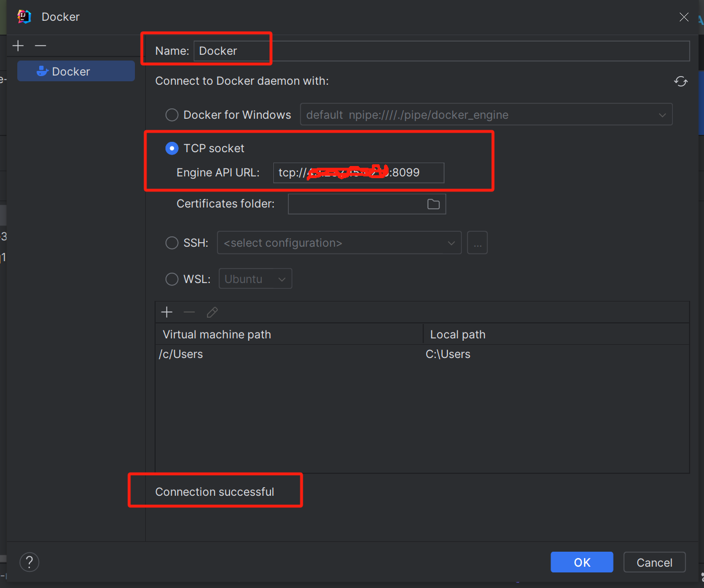Remove path mapping with minus icon
This screenshot has width=704, height=588.
point(189,312)
